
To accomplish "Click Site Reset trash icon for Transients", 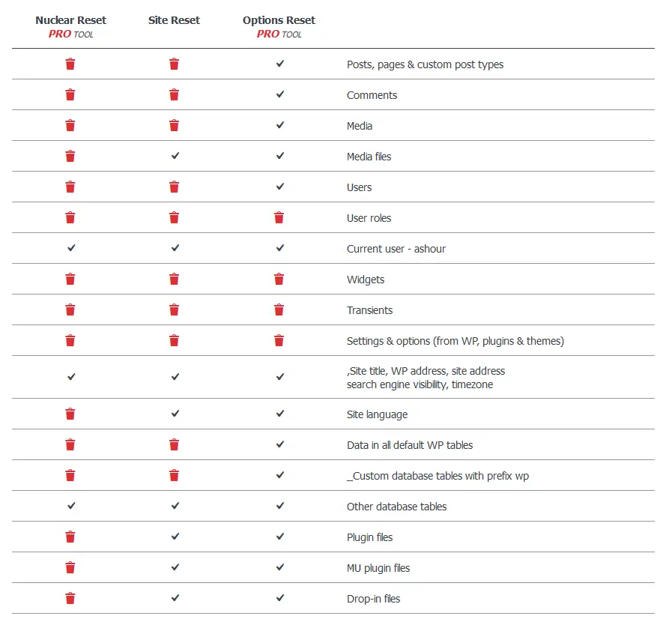I will point(174,310).
